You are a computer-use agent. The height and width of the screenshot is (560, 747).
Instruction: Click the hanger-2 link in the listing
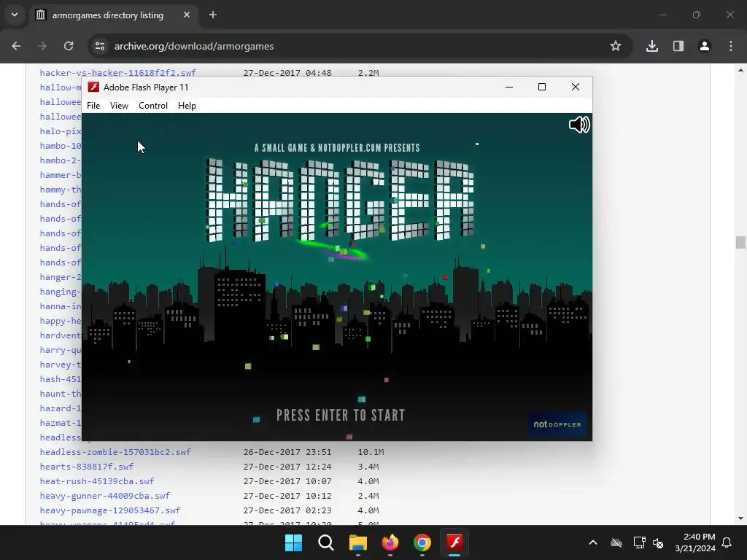pyautogui.click(x=61, y=277)
